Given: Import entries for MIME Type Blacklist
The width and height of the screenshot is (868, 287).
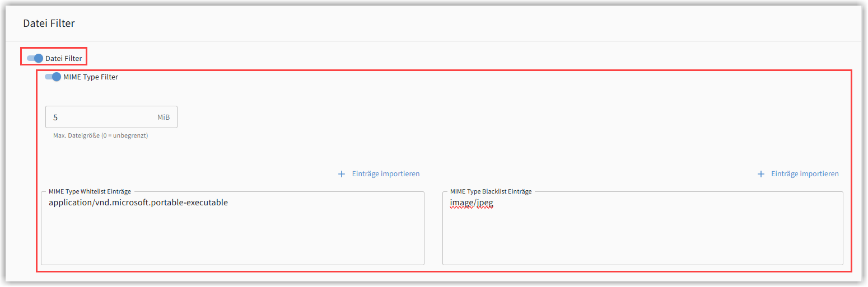Looking at the screenshot, I should (798, 174).
